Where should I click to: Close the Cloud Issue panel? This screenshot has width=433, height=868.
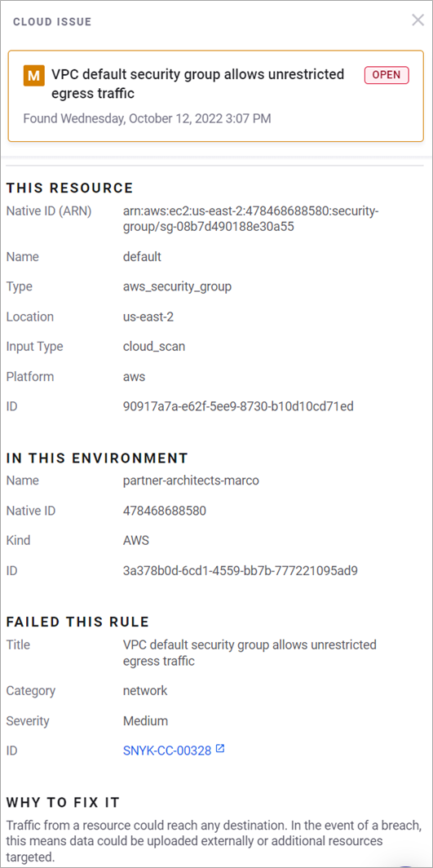point(418,20)
